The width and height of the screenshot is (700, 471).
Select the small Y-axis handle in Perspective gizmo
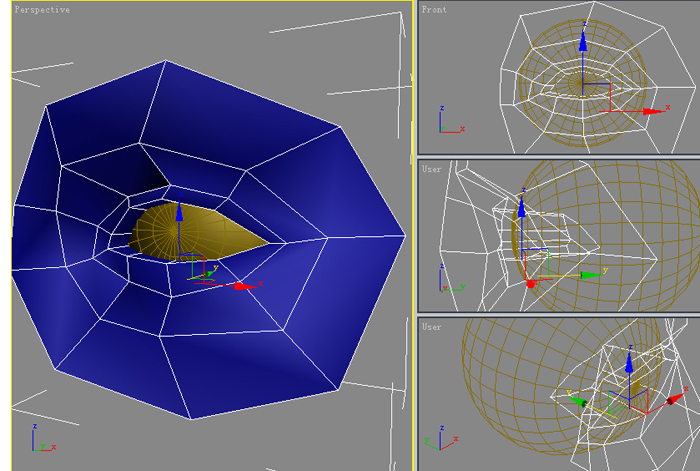click(x=209, y=273)
